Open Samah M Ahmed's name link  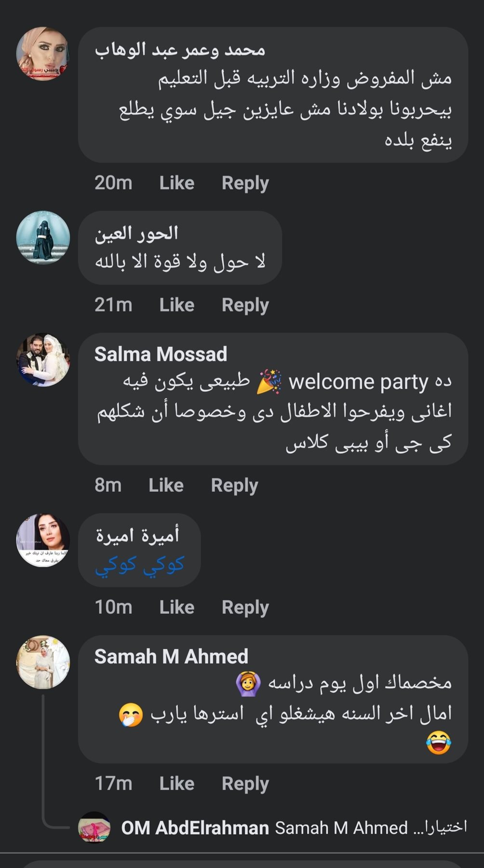[171, 657]
